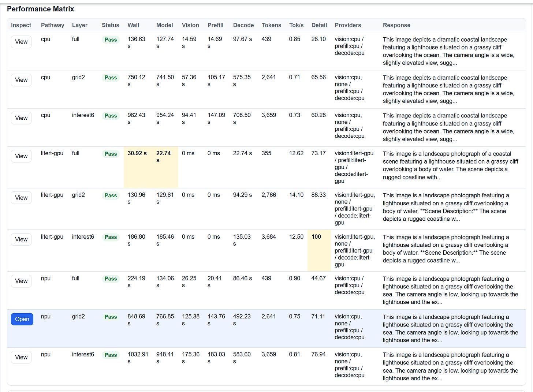
Task: Click the Inspect column header
Action: click(x=21, y=25)
